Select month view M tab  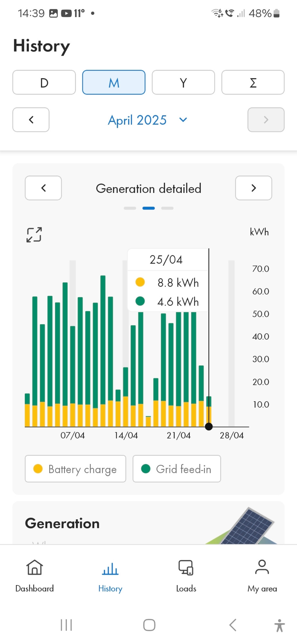[114, 82]
